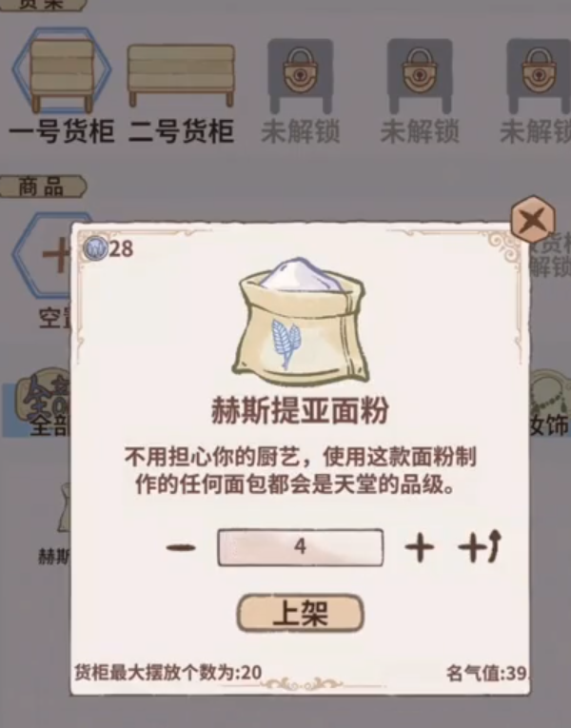Increase quantity with the plus button
This screenshot has height=728, width=571.
420,548
